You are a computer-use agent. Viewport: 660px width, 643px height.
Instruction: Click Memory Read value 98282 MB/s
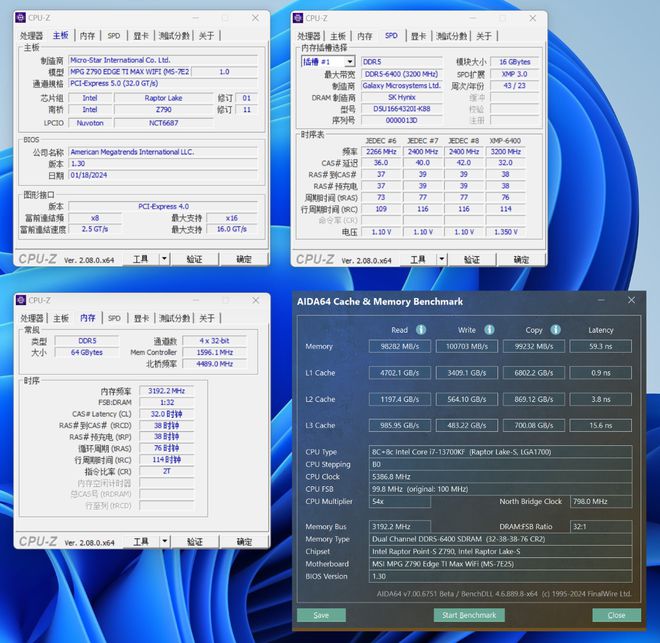coord(399,346)
